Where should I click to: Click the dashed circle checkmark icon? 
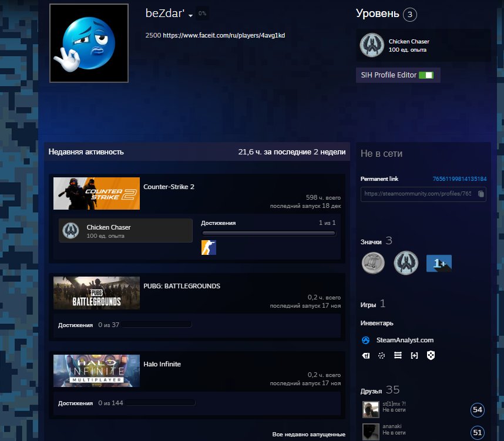point(381,355)
